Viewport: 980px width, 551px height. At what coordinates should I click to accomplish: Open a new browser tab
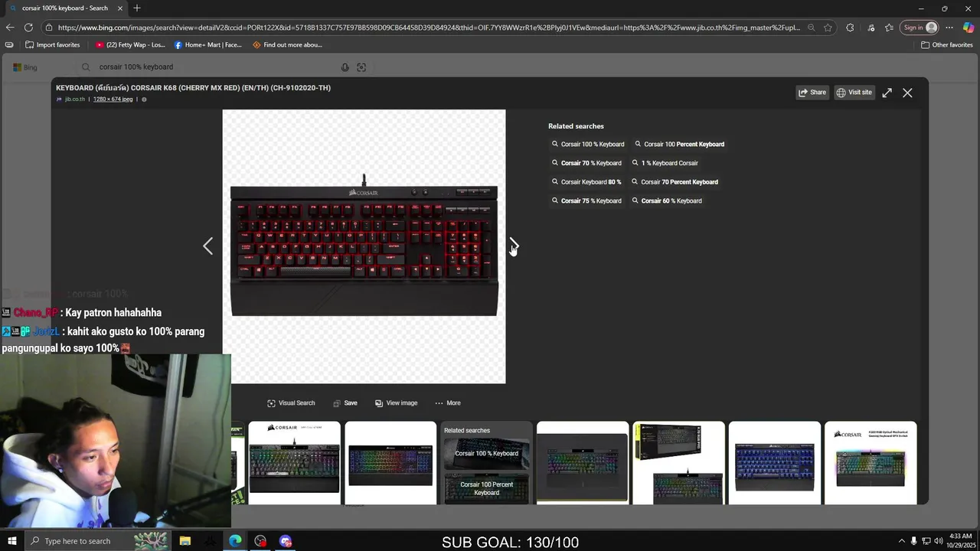click(x=137, y=8)
